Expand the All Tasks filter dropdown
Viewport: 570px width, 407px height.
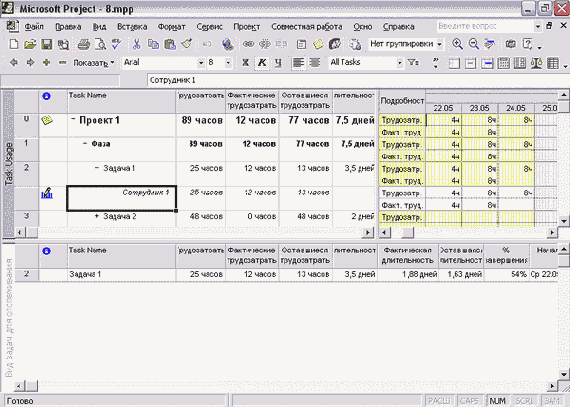(x=400, y=63)
